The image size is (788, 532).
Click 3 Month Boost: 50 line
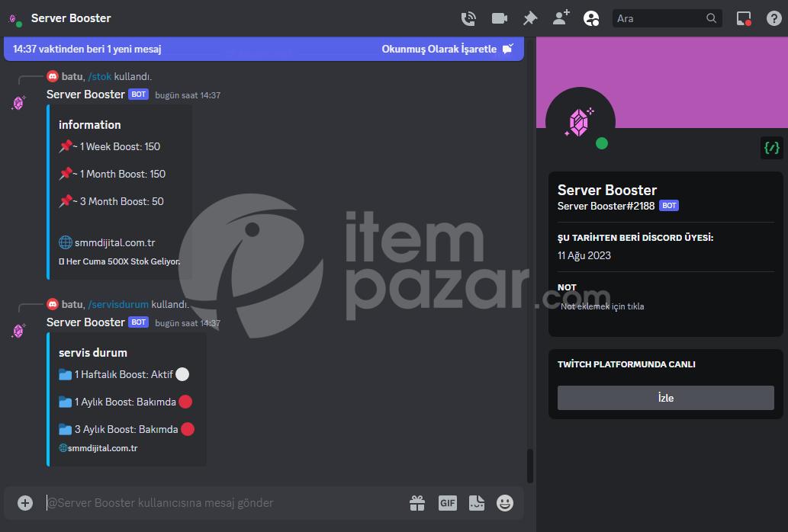pos(111,201)
